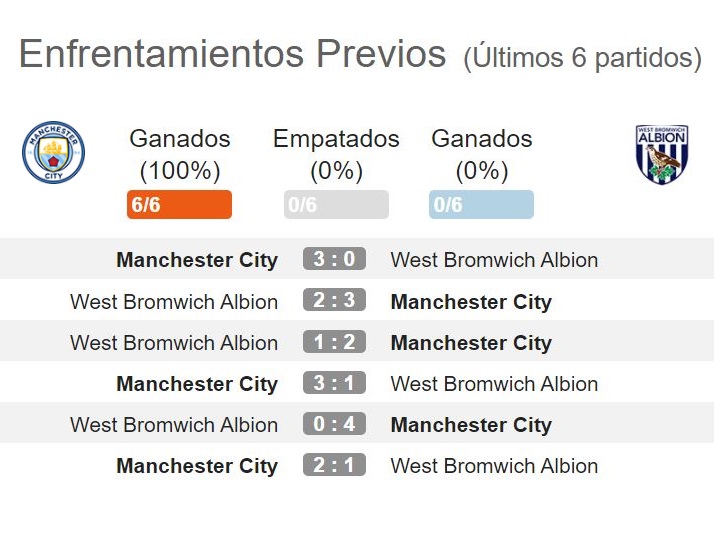
Task: Click West Bromwich Albion in the 0 : 4 row
Action: 174,425
